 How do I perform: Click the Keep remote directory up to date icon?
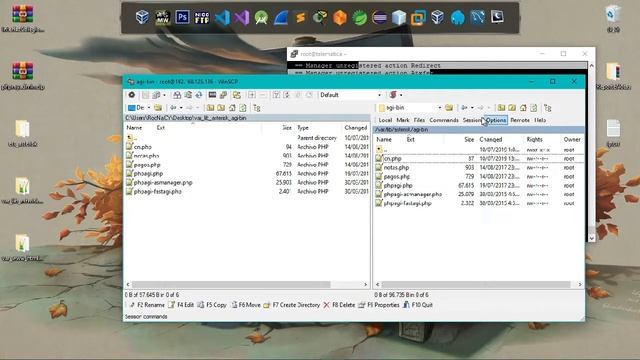pos(188,95)
